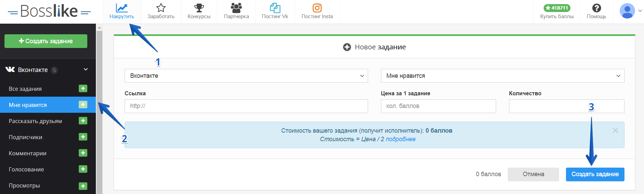Focus the Количество input field
Viewport: 644px width, 194px height.
pyautogui.click(x=567, y=106)
